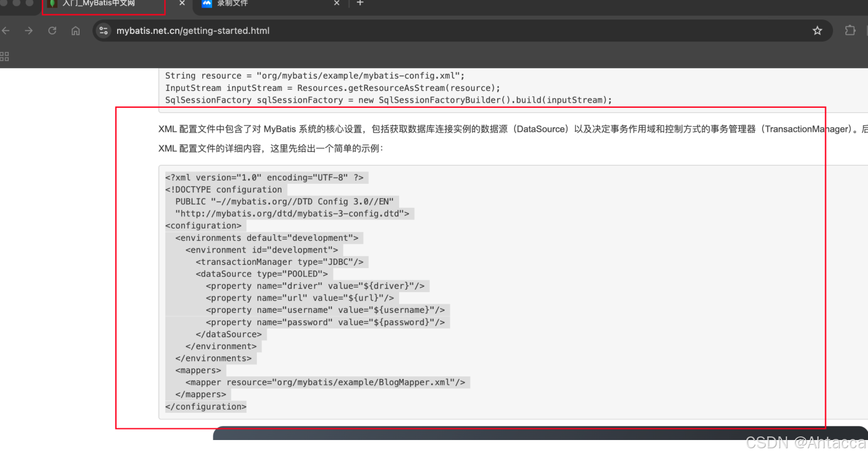Click the closing '</configuration>' line
The image size is (868, 458).
tap(206, 407)
